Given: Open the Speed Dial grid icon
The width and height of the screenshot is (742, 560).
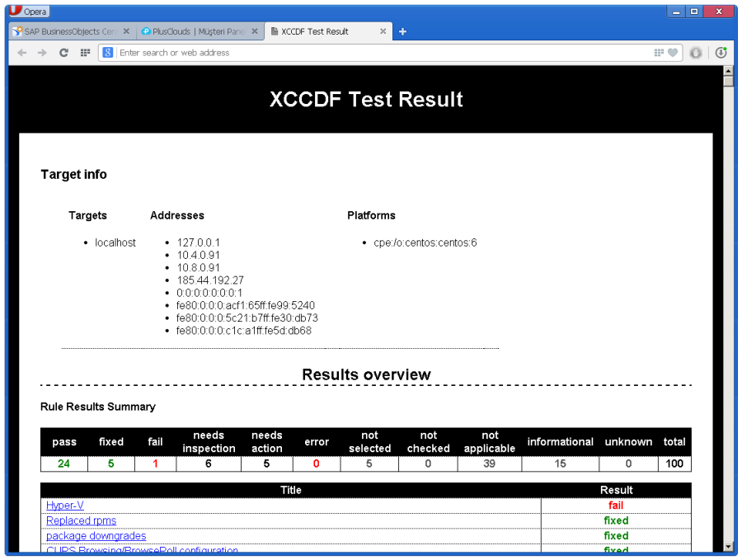Looking at the screenshot, I should [85, 53].
